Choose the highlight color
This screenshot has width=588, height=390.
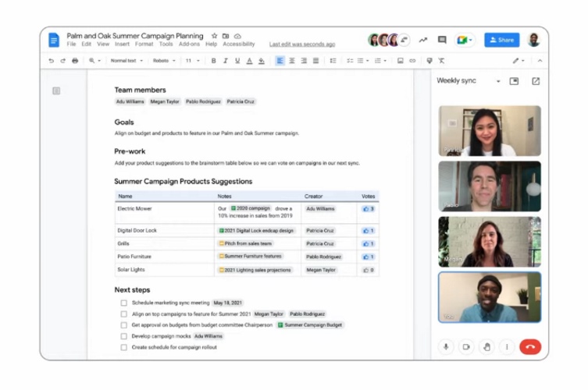[262, 61]
